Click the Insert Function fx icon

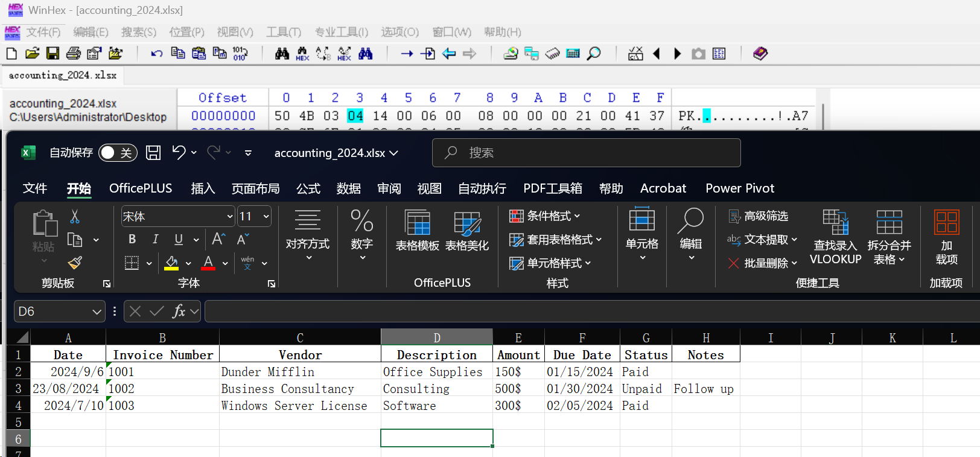click(179, 312)
